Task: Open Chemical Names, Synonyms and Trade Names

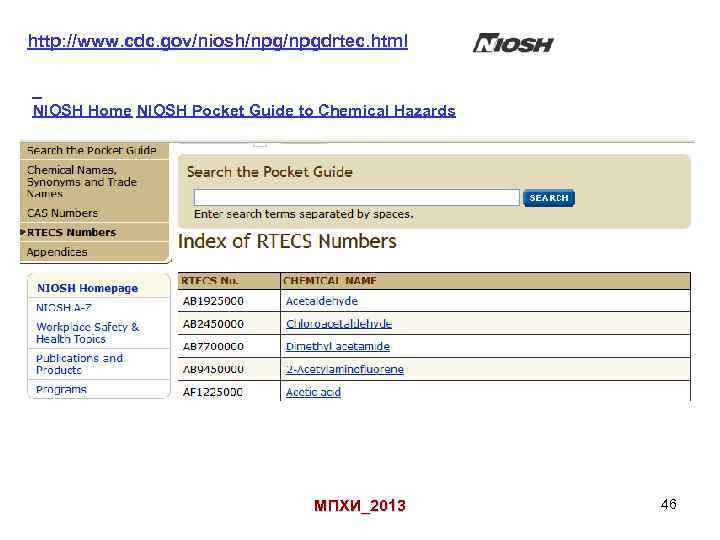Action: click(x=82, y=182)
